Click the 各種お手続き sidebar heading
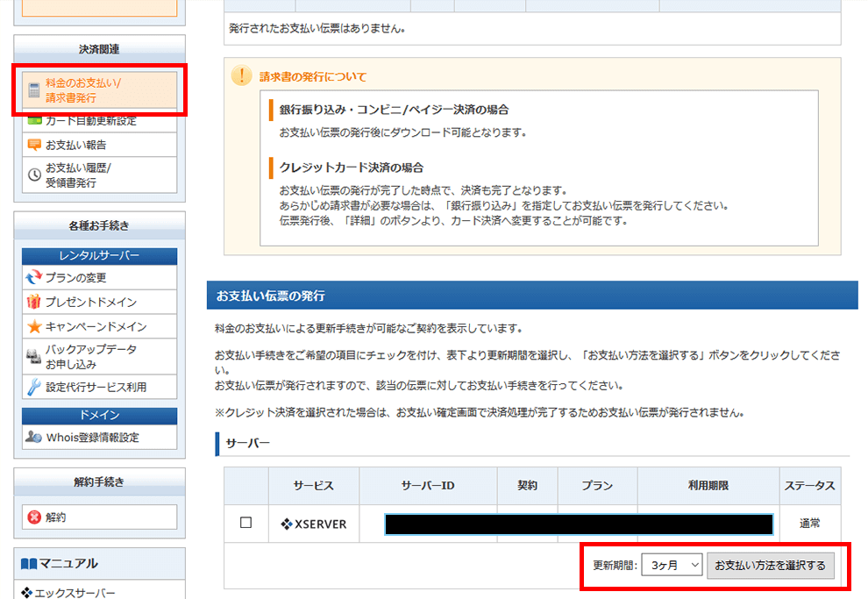The width and height of the screenshot is (868, 599). [x=99, y=225]
